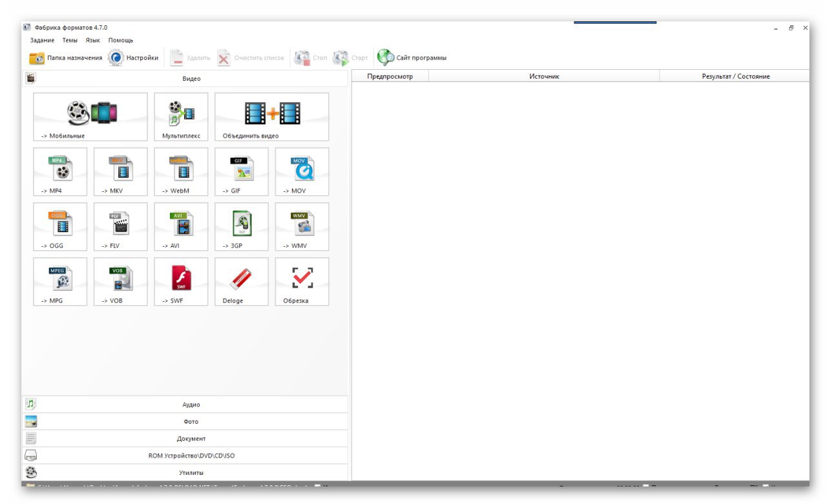
Task: Click the Результат / Состояние column header
Action: click(x=735, y=76)
